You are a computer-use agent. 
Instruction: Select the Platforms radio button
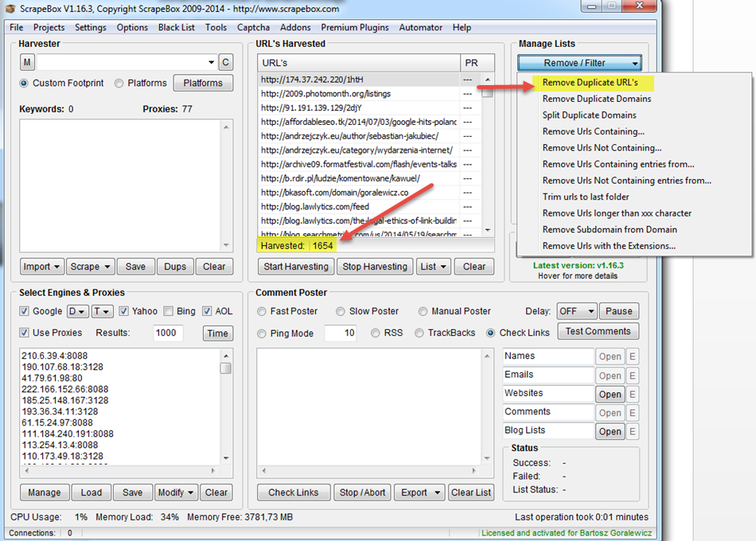pos(119,83)
